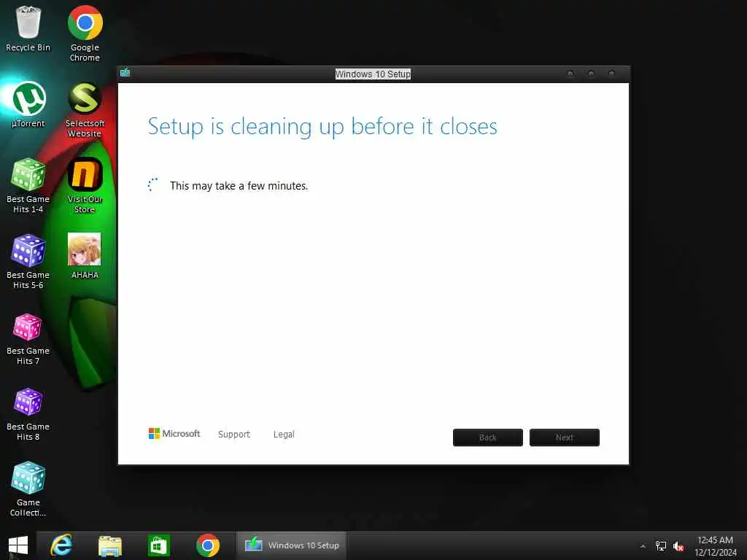Open the Windows Store taskbar icon
Image resolution: width=747 pixels, height=560 pixels.
tap(158, 545)
